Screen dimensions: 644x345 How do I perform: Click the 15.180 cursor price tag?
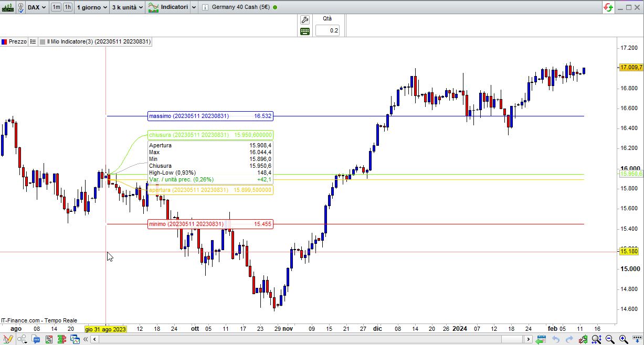tap(629, 252)
